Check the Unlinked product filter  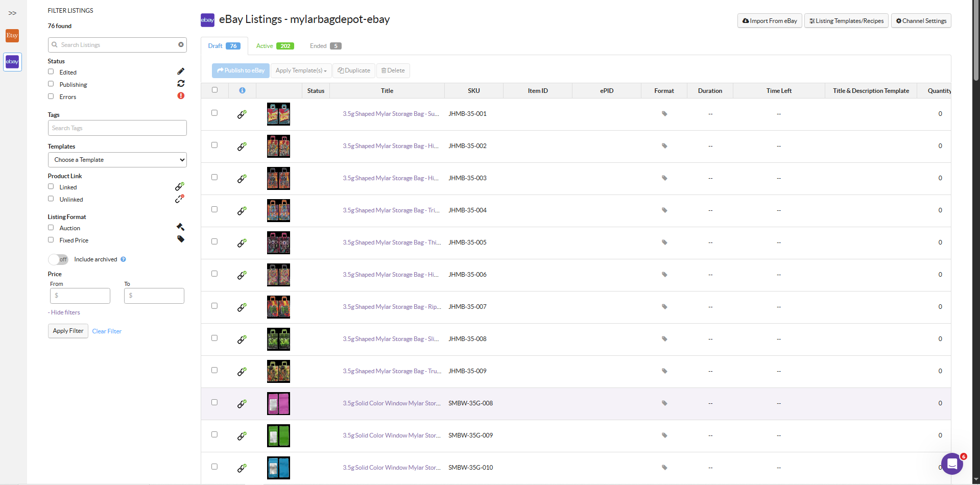pyautogui.click(x=51, y=199)
